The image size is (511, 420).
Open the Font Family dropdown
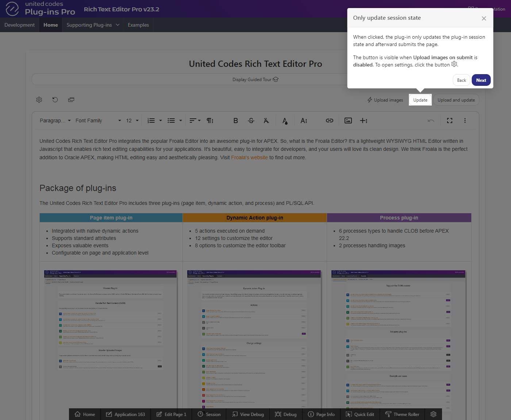tap(98, 121)
